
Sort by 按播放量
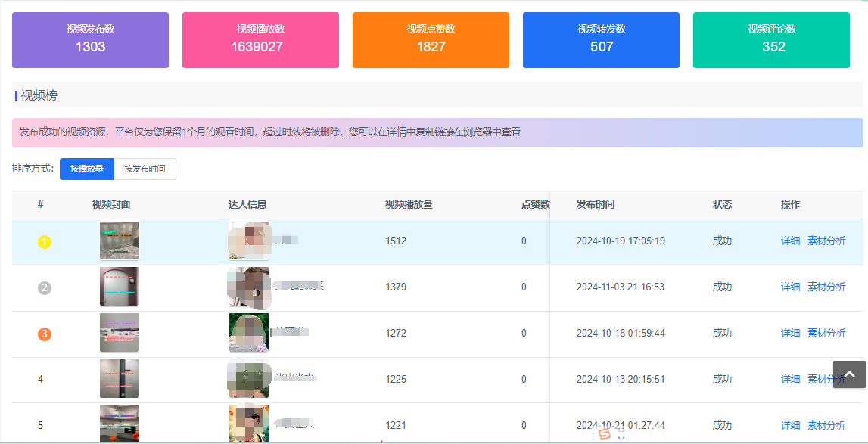point(87,169)
